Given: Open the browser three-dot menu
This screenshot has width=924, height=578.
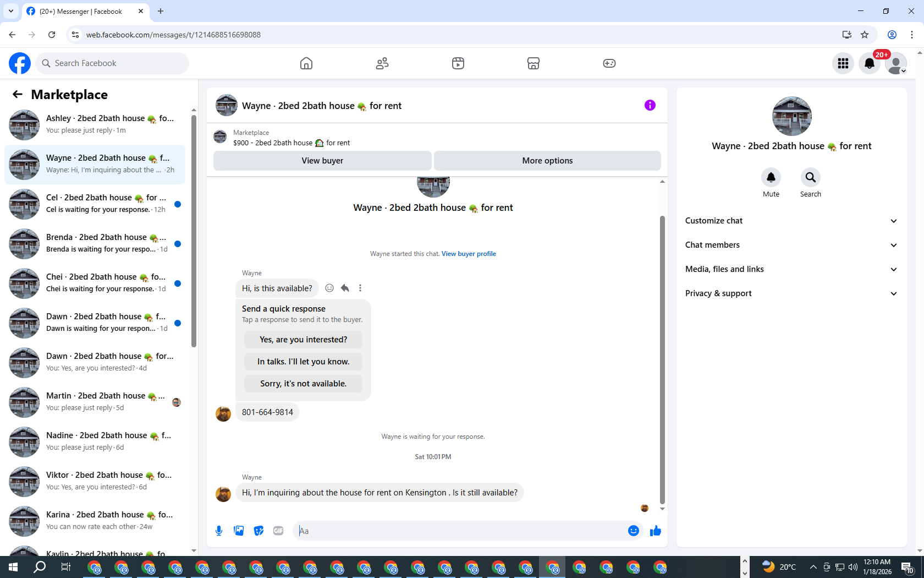Looking at the screenshot, I should click(912, 35).
